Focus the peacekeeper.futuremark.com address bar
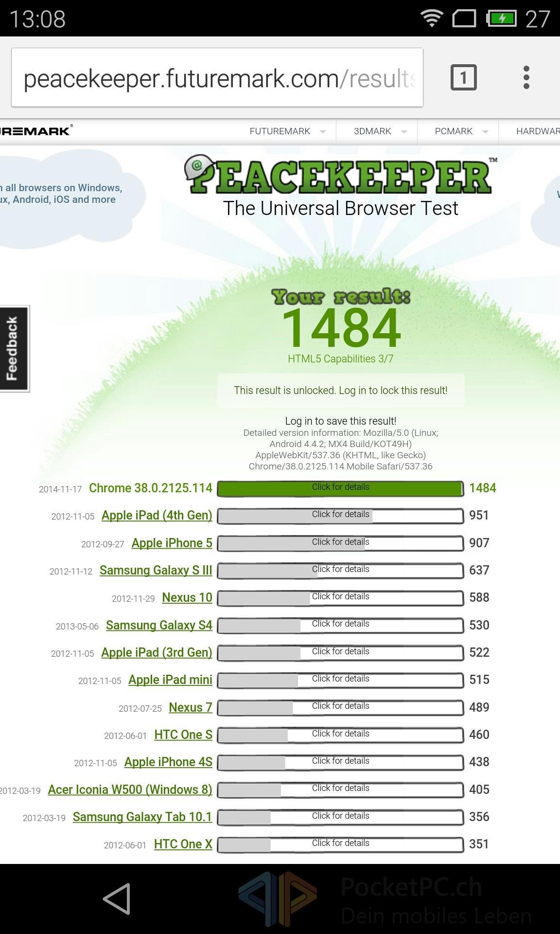This screenshot has height=934, width=560. point(217,77)
